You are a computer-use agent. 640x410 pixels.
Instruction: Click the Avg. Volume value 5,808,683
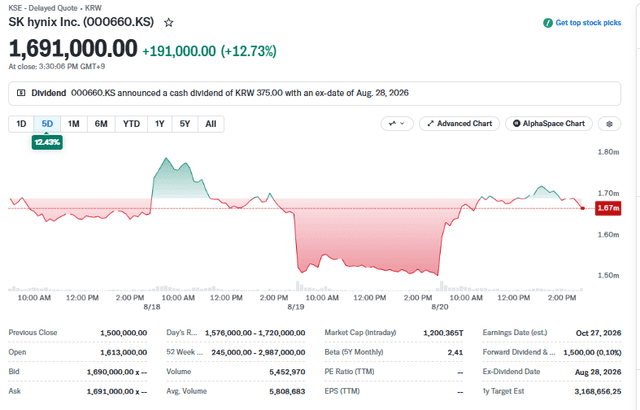(287, 392)
